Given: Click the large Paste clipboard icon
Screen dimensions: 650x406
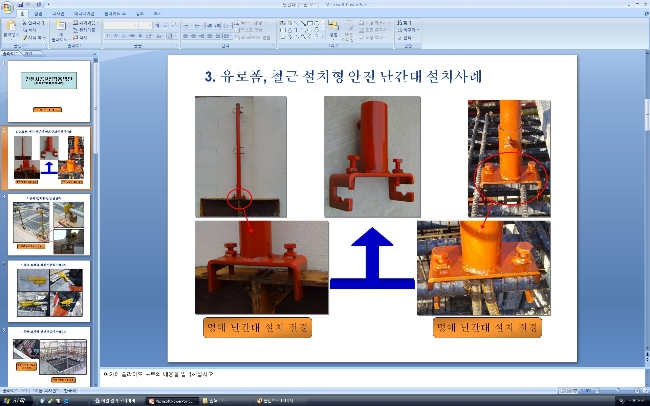Looking at the screenshot, I should click(x=10, y=27).
